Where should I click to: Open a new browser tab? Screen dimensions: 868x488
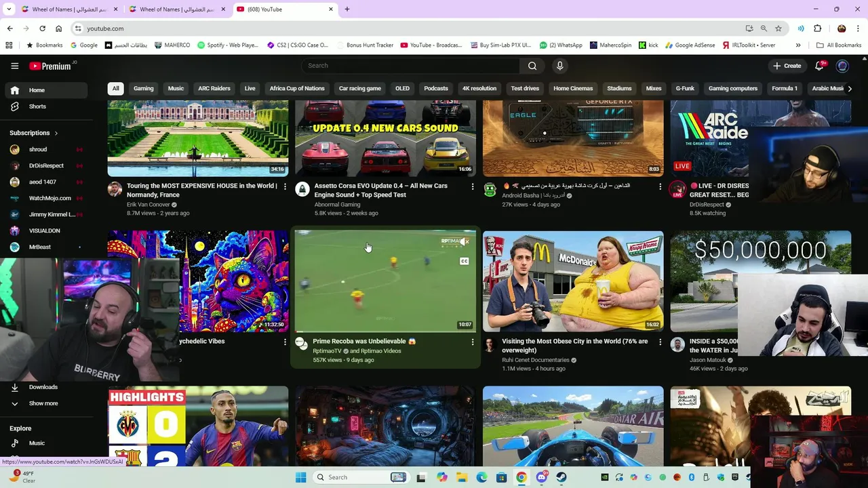tap(347, 9)
